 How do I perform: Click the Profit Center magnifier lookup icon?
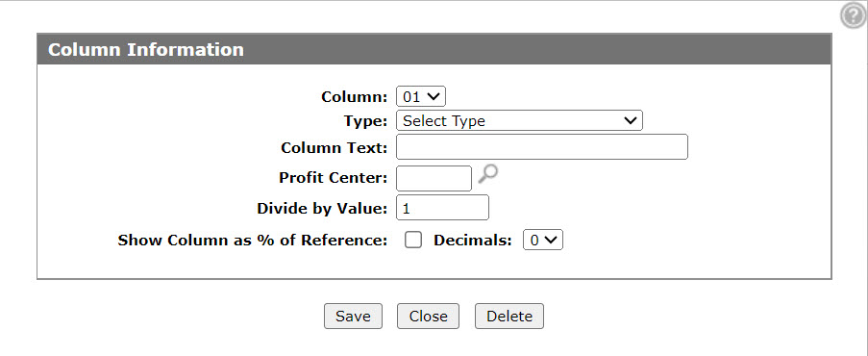click(487, 174)
